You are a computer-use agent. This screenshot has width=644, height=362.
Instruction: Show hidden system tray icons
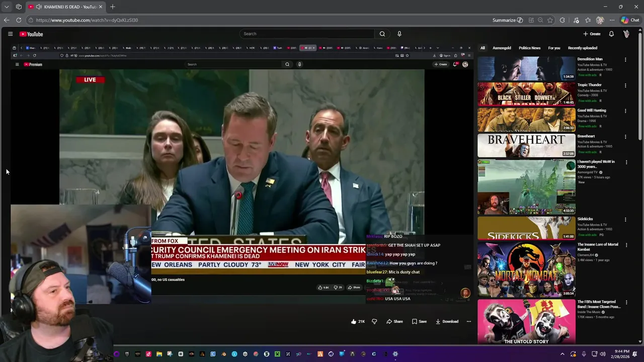tap(562, 354)
